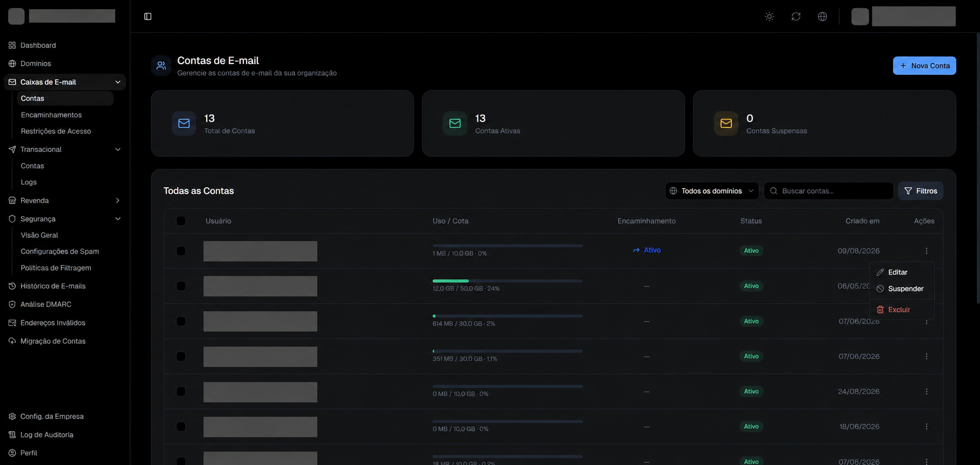Choose Suspender in the context menu

point(902,289)
